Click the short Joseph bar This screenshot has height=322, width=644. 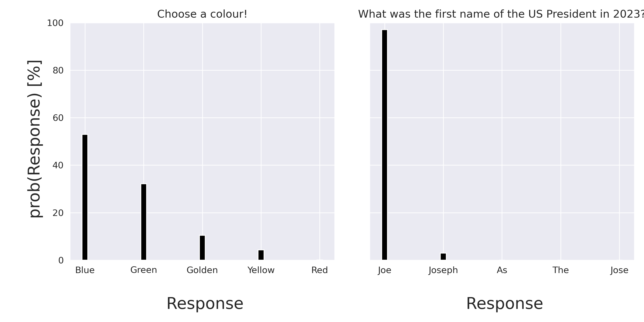pyautogui.click(x=443, y=257)
